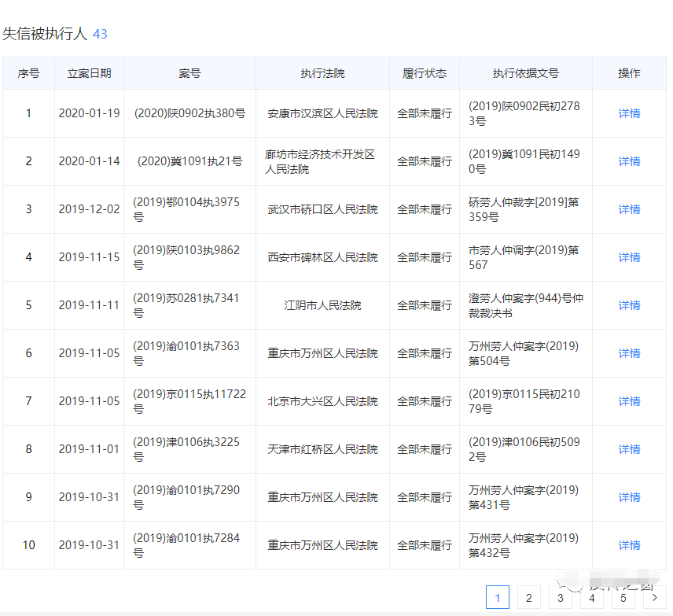The height and width of the screenshot is (616, 673).
Task: View 详情 for 天津市红桥区人民法院 case
Action: [629, 449]
